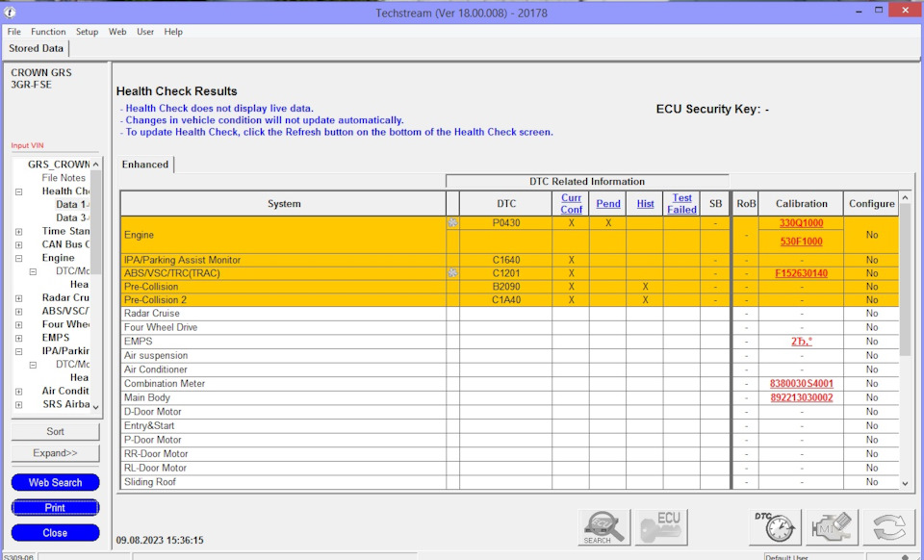
Task: Open the EMPS row calibration link
Action: pos(802,342)
